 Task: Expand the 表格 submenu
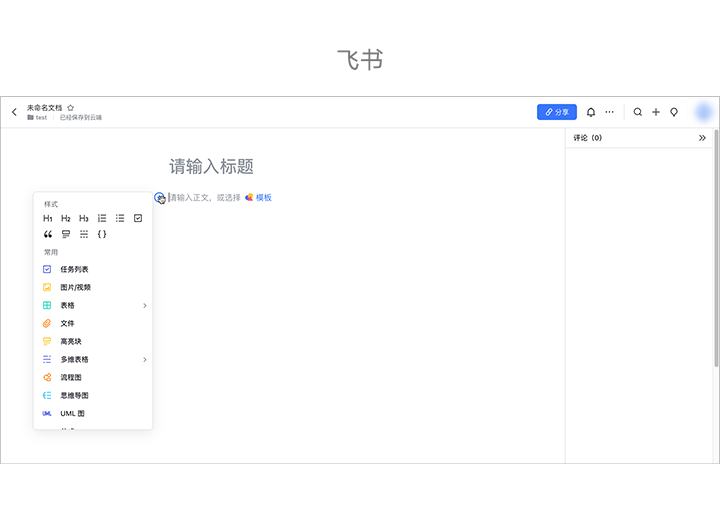click(x=93, y=305)
